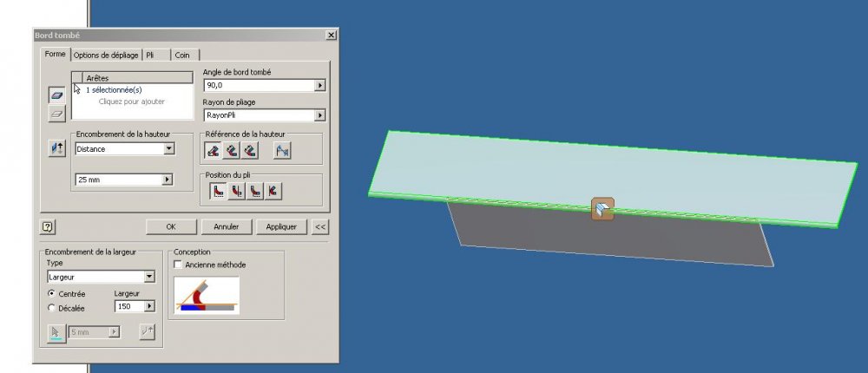The image size is (868, 373).
Task: Switch to the Options de dépliage tab
Action: [x=106, y=55]
